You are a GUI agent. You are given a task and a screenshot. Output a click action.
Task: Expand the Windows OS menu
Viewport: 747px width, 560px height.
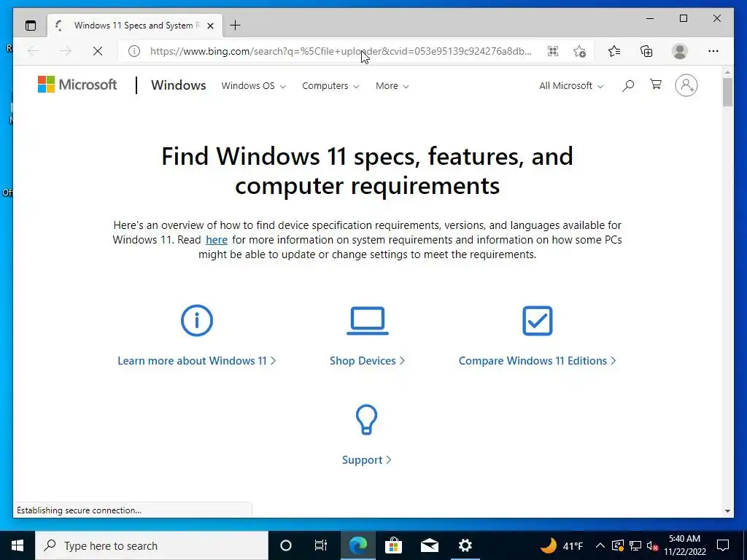click(x=253, y=86)
